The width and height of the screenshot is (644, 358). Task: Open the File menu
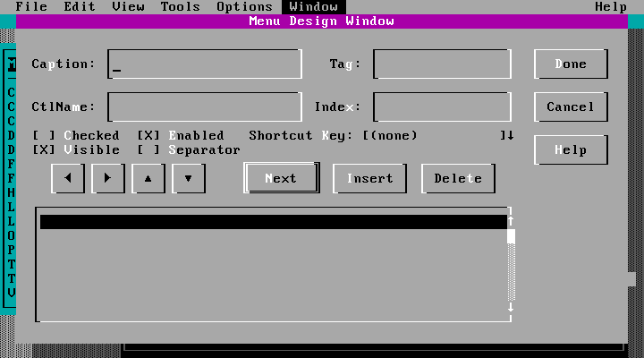pyautogui.click(x=31, y=6)
